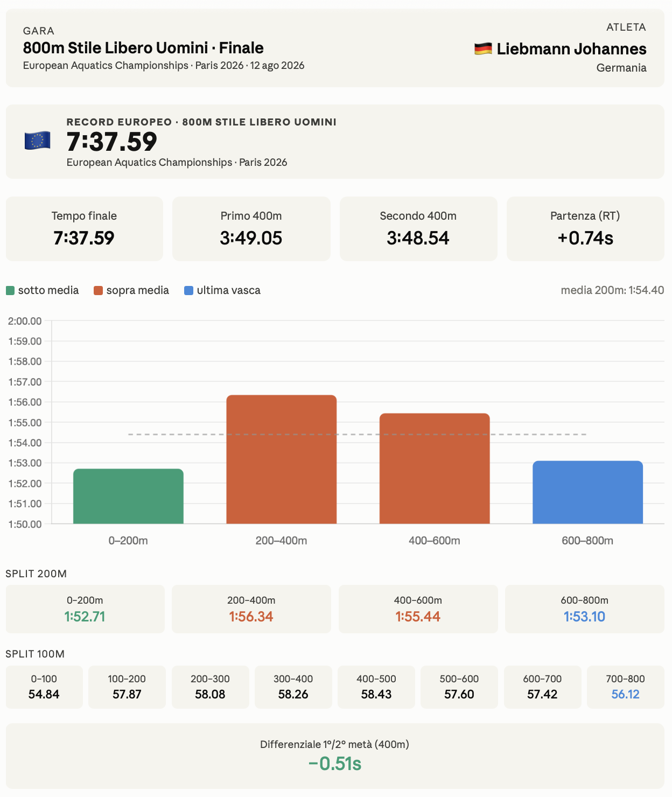Open the Tempo finale stat card
Viewport: 672px width, 797px height.
(x=85, y=229)
